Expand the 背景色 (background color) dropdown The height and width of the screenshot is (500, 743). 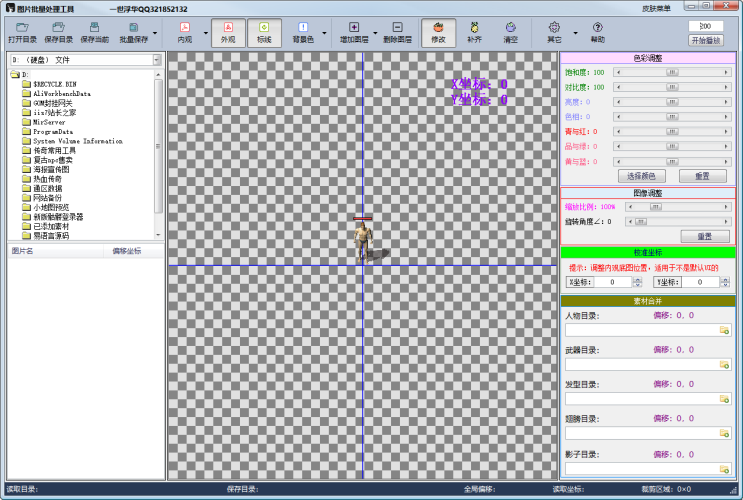click(322, 35)
